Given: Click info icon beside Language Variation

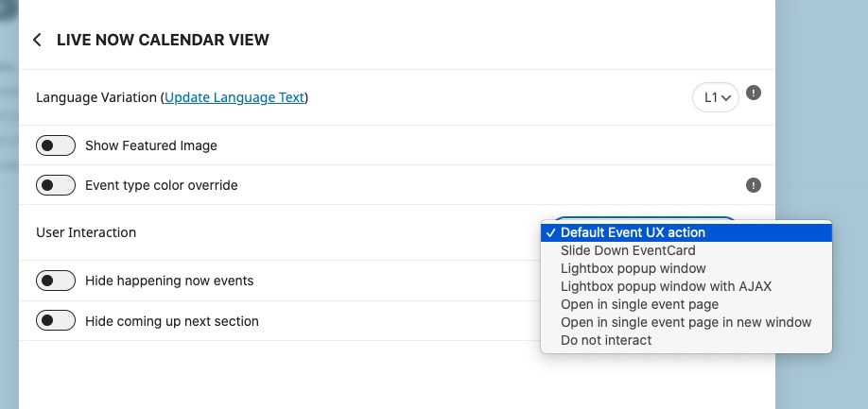Looking at the screenshot, I should point(753,93).
